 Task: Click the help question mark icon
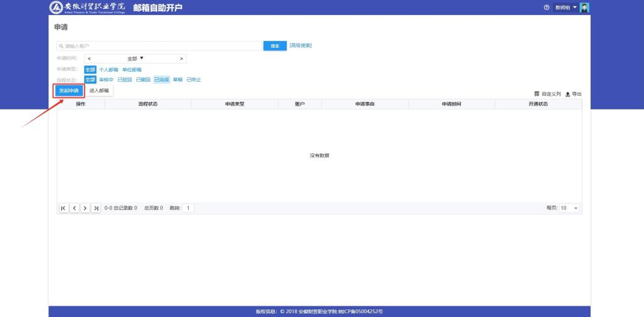(547, 8)
